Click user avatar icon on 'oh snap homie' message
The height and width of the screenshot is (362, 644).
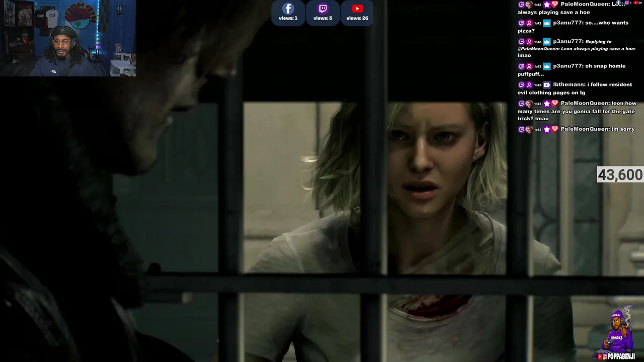pyautogui.click(x=529, y=66)
